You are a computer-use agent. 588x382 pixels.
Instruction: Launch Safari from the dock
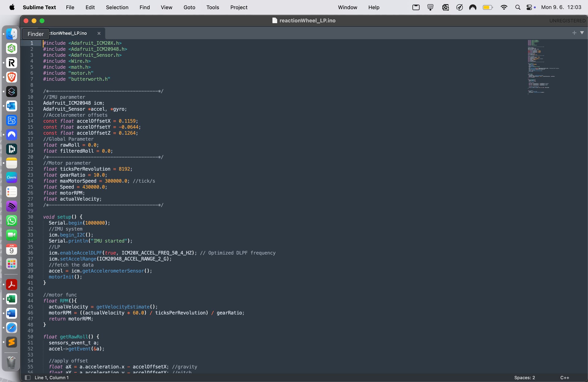(12, 328)
